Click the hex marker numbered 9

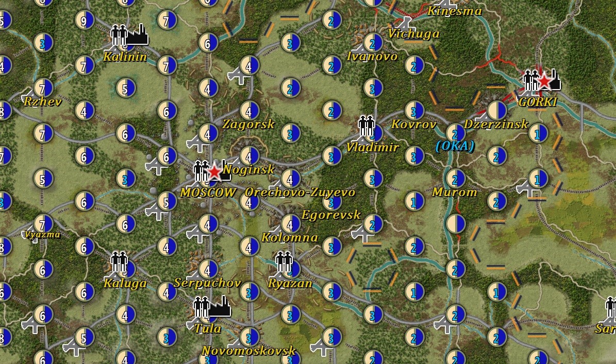click(x=84, y=20)
